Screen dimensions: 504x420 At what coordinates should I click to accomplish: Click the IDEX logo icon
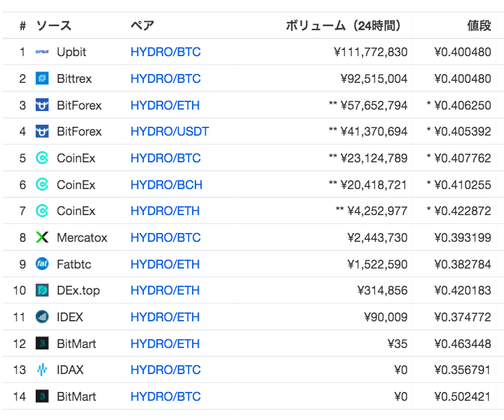pos(42,317)
